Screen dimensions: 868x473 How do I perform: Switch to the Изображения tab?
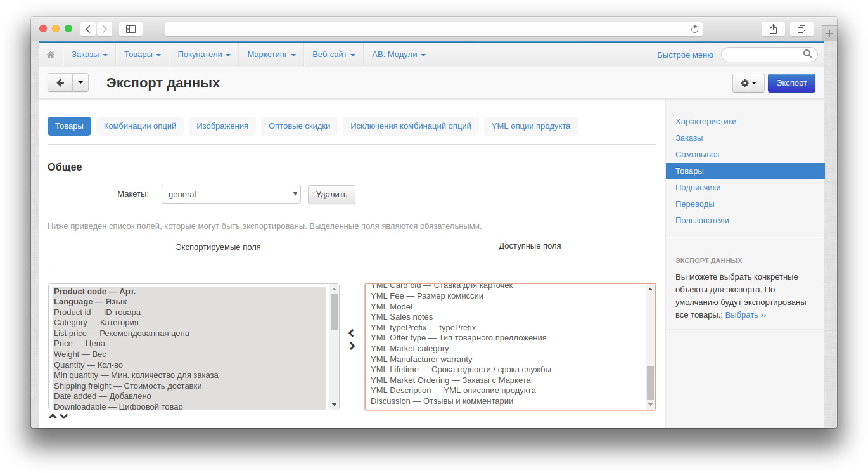(222, 126)
